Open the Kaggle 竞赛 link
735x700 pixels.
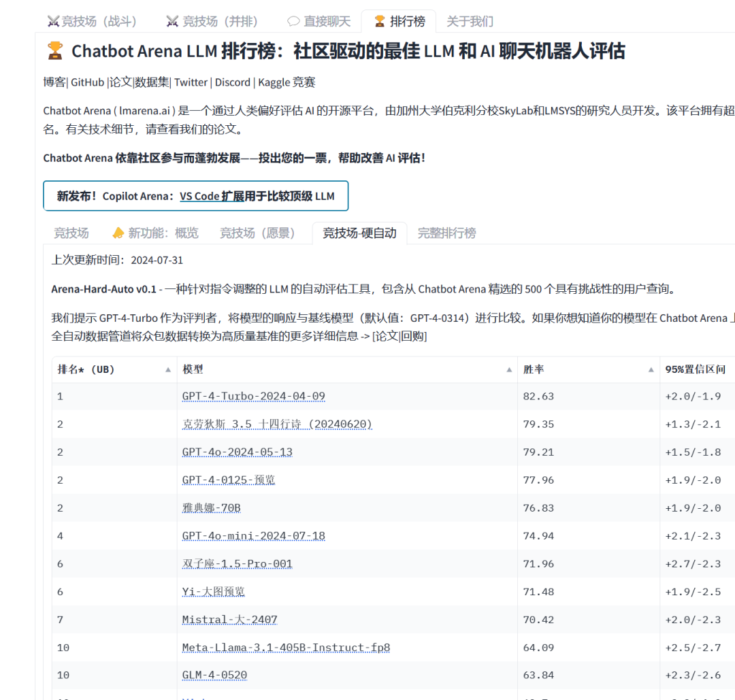(287, 82)
